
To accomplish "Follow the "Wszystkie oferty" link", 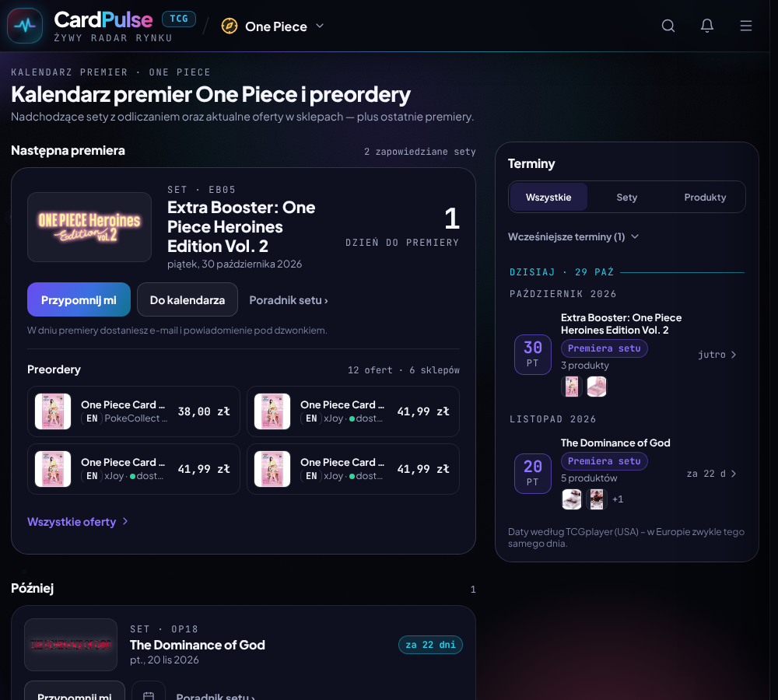I will [x=77, y=521].
